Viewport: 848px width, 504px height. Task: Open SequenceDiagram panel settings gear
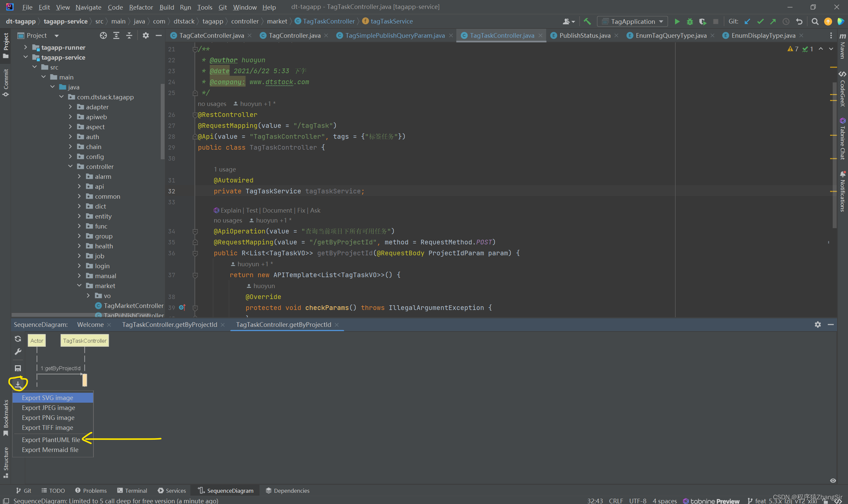[x=818, y=325]
